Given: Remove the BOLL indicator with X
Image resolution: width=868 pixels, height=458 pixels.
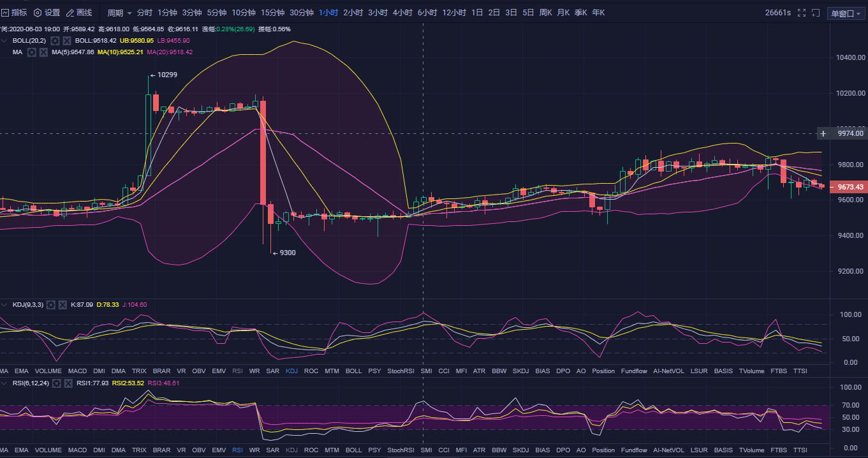Looking at the screenshot, I should pos(67,40).
